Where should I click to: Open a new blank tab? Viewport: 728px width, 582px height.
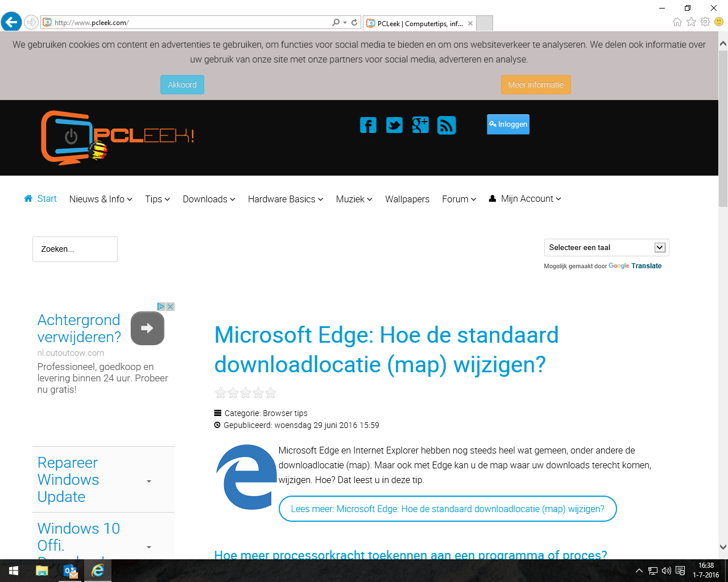(484, 23)
